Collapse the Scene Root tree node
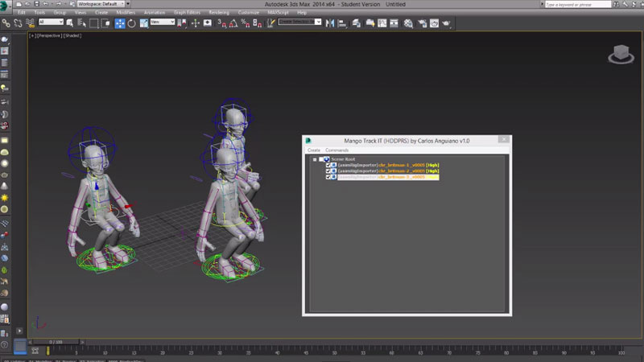Viewport: 644px width, 362px height. point(316,159)
